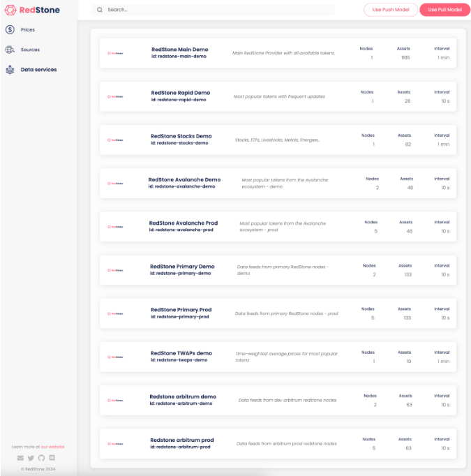Open the Sources globe icon

click(10, 50)
